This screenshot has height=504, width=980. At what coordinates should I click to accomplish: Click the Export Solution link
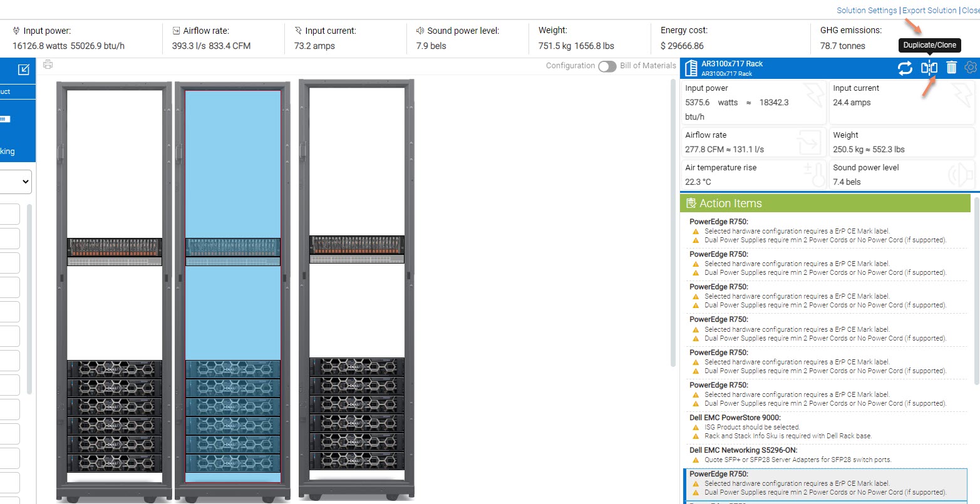tap(929, 10)
